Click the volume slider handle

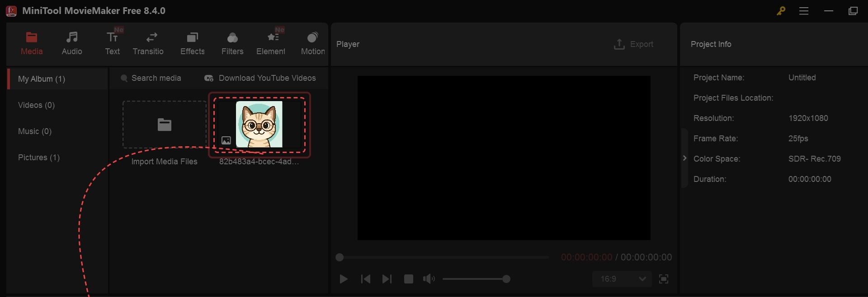pyautogui.click(x=506, y=279)
